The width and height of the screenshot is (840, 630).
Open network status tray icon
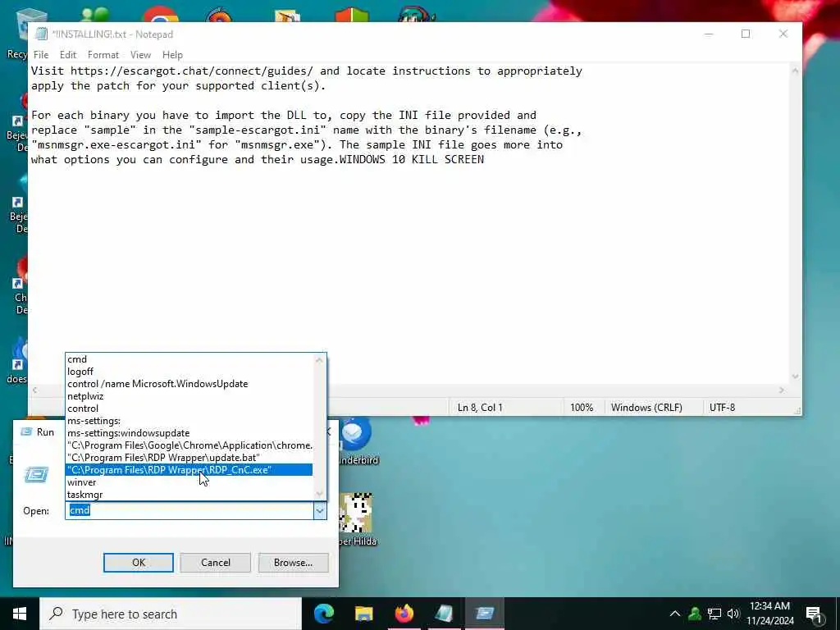[714, 614]
